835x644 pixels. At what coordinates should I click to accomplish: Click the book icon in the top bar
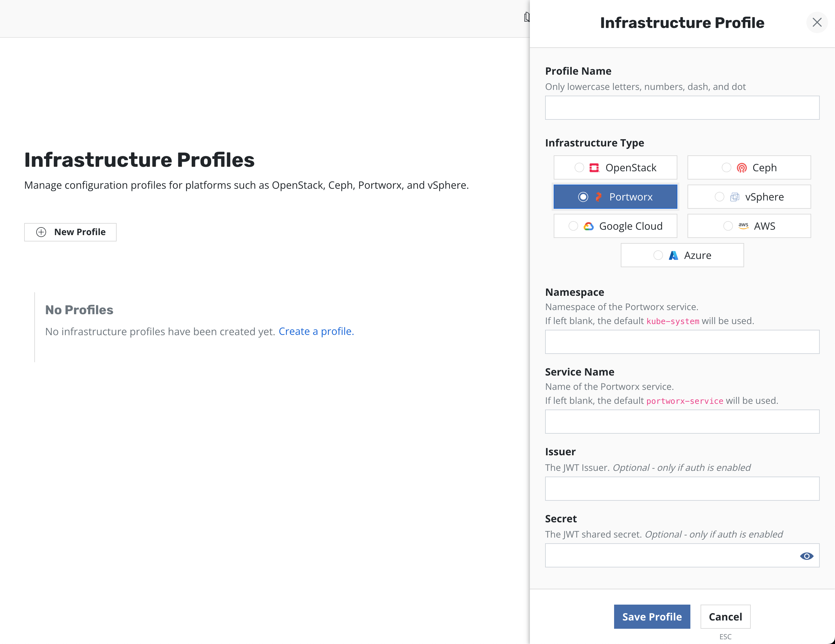527,17
